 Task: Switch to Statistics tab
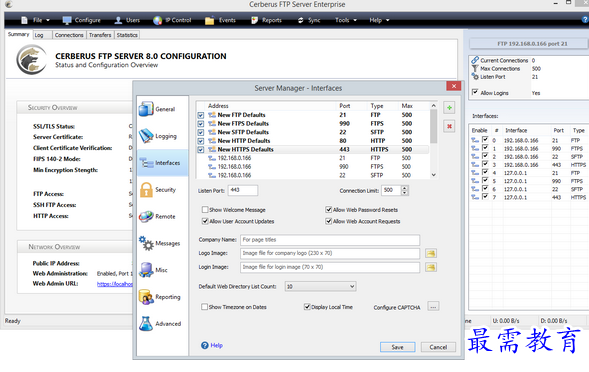coord(127,35)
